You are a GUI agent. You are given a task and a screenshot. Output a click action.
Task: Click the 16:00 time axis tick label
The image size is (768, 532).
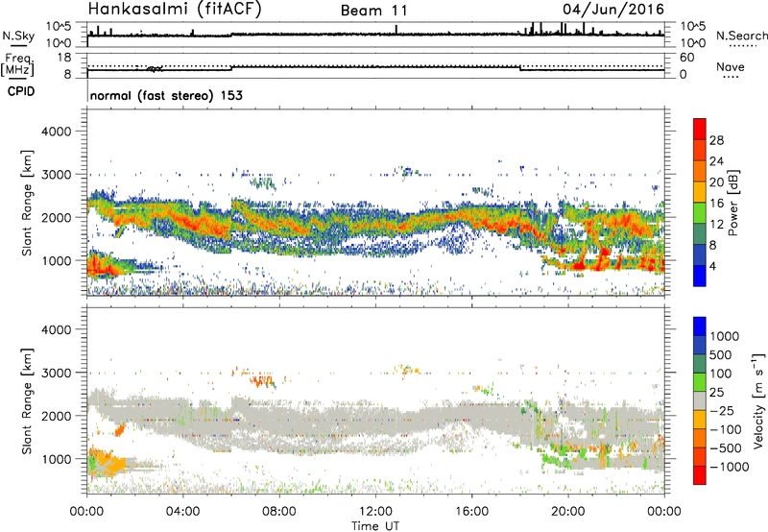click(x=471, y=512)
